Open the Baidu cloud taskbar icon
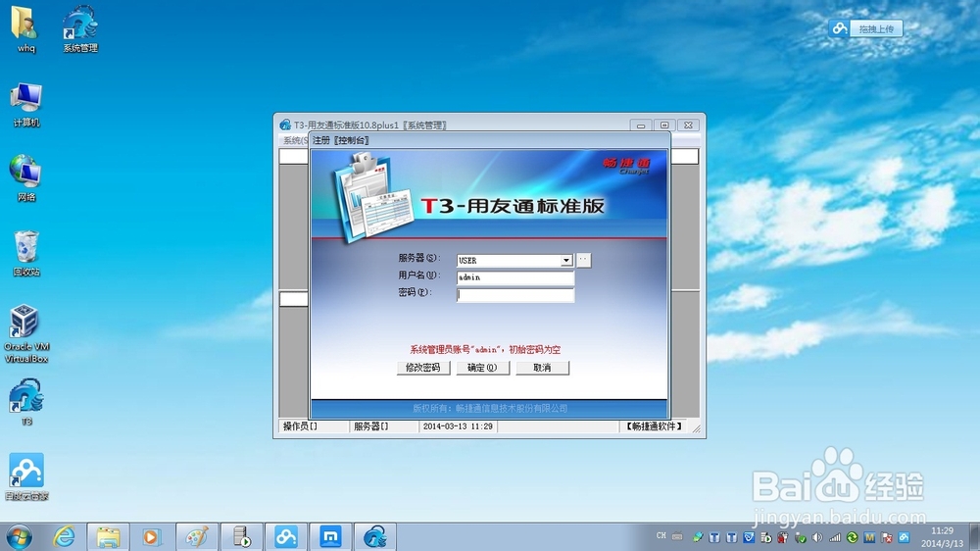 coord(286,537)
